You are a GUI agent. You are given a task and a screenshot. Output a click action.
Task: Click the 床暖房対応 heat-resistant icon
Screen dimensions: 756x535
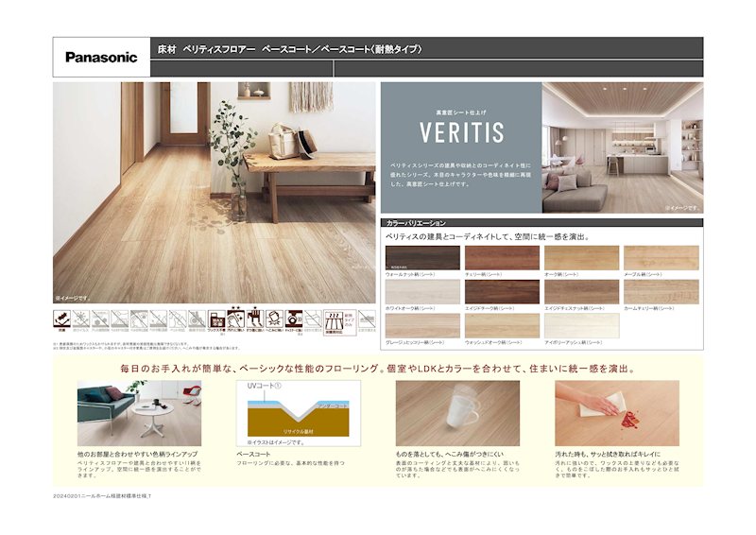(x=335, y=321)
